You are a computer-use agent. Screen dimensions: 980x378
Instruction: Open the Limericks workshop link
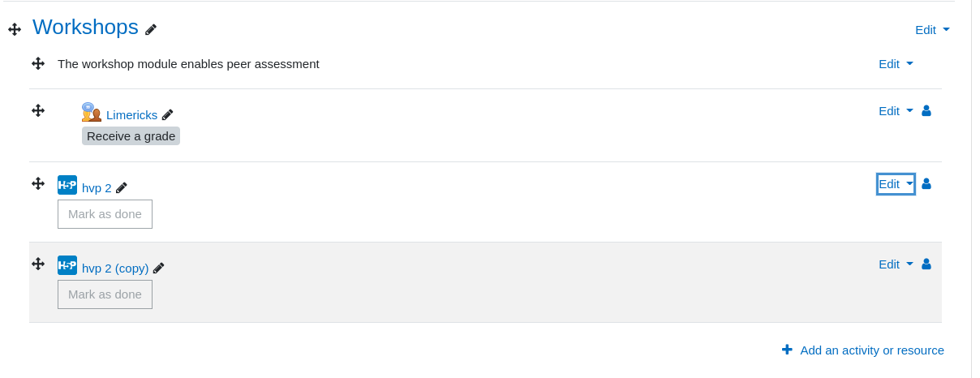(x=131, y=115)
